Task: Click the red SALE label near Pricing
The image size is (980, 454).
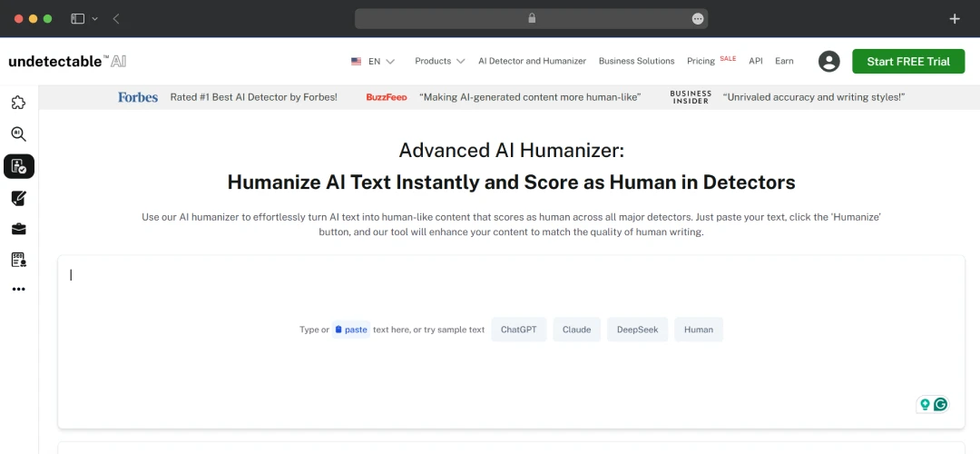Action: pyautogui.click(x=728, y=58)
